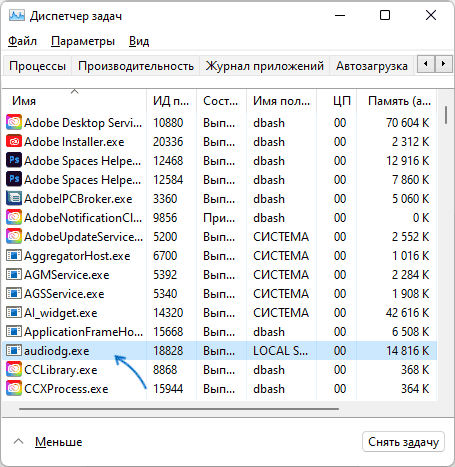
Task: Select the AdobeIPCBroker.exe process name
Action: pyautogui.click(x=78, y=199)
